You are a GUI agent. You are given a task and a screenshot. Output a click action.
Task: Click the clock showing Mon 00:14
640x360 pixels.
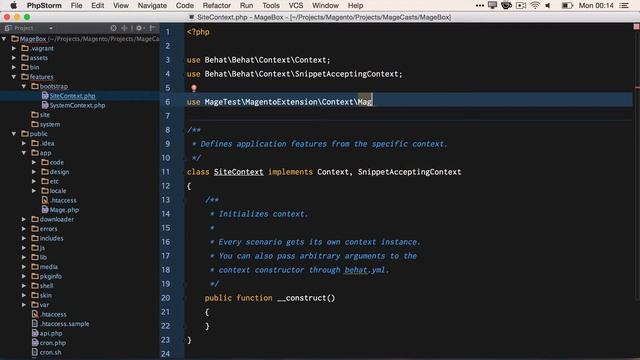596,5
